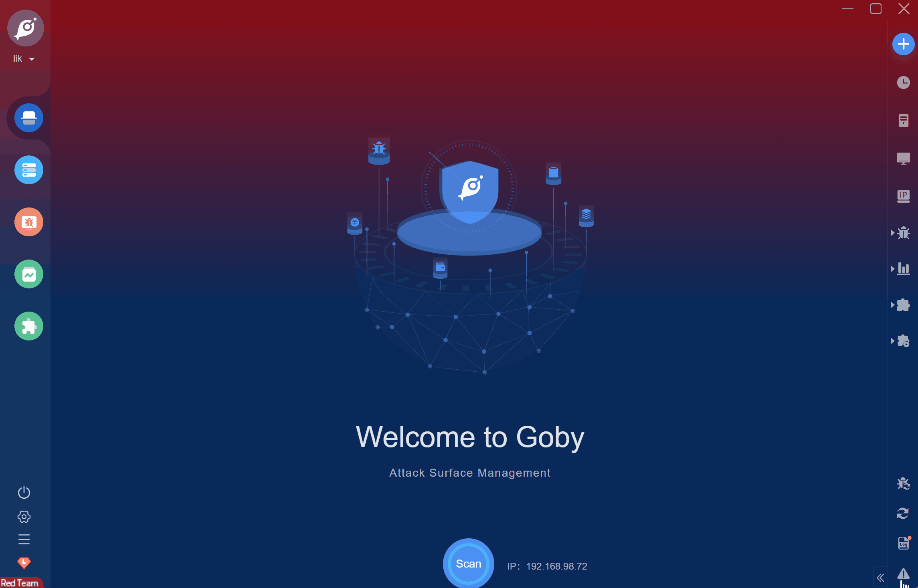
Task: Click the IP address panel icon
Action: pos(903,196)
